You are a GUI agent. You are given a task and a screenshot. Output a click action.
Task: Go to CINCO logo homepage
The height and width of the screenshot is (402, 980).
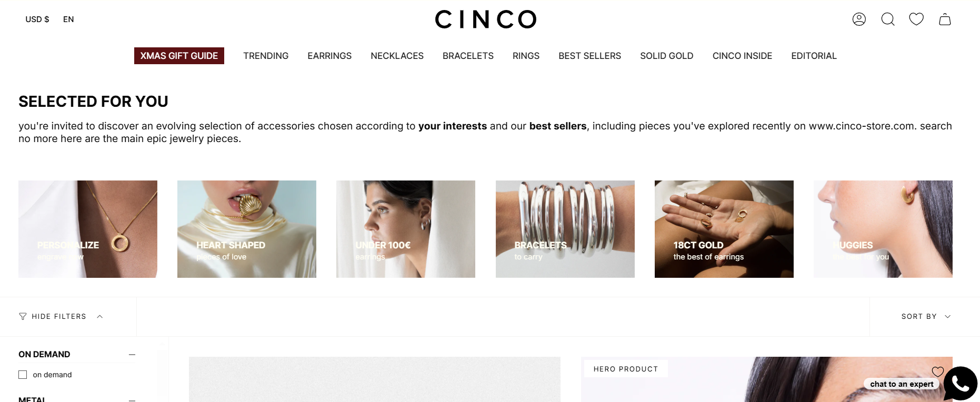coord(485,19)
